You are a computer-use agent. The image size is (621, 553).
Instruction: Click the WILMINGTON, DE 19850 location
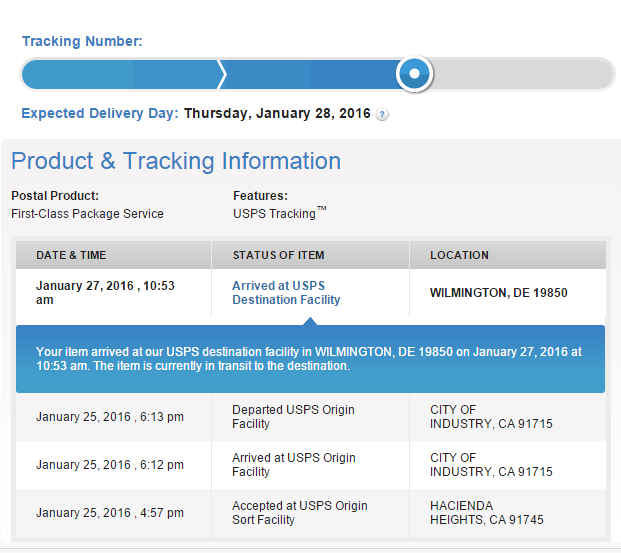[498, 293]
